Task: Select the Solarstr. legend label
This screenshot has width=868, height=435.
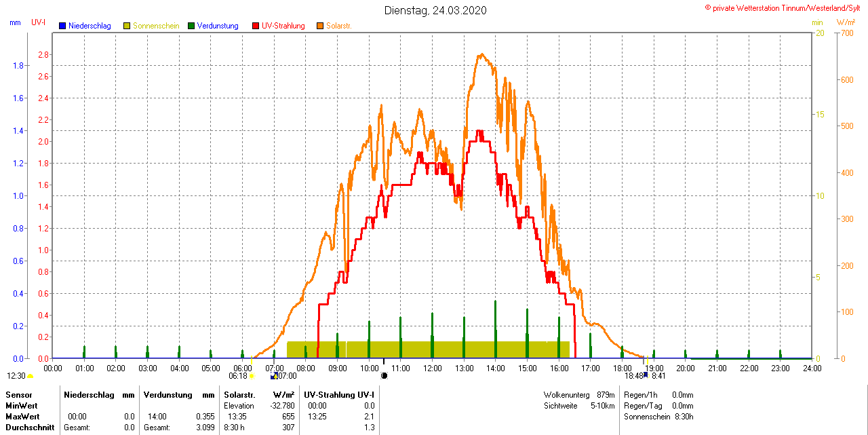Action: (x=339, y=26)
